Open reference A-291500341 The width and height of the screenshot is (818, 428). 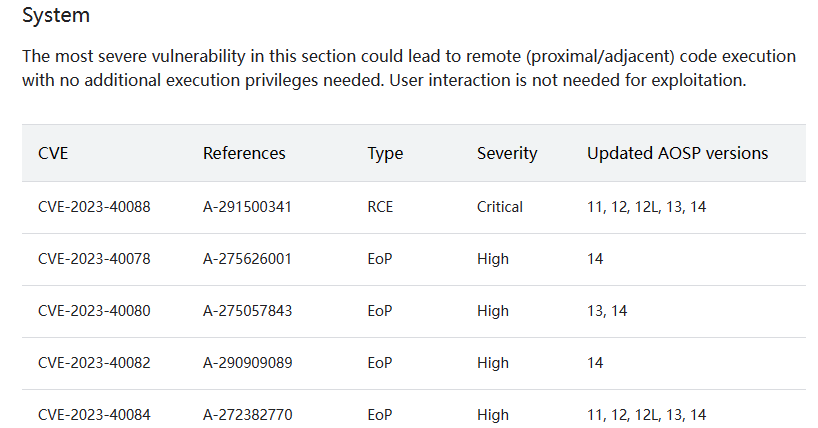(x=247, y=207)
